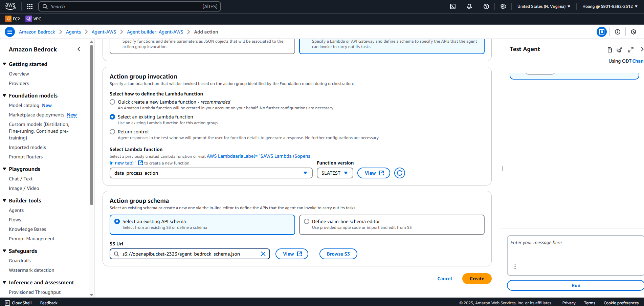Open the Agents breadcrumb link

pos(73,32)
